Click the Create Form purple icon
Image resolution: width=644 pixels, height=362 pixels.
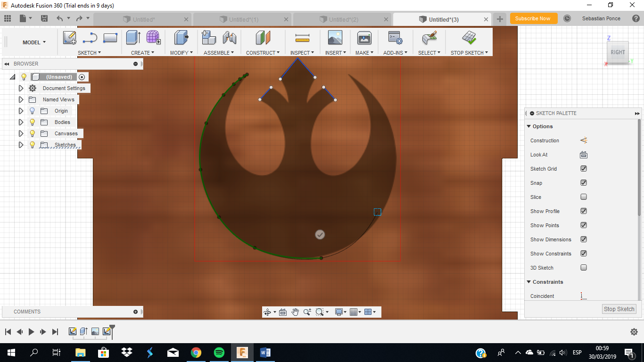click(x=152, y=38)
